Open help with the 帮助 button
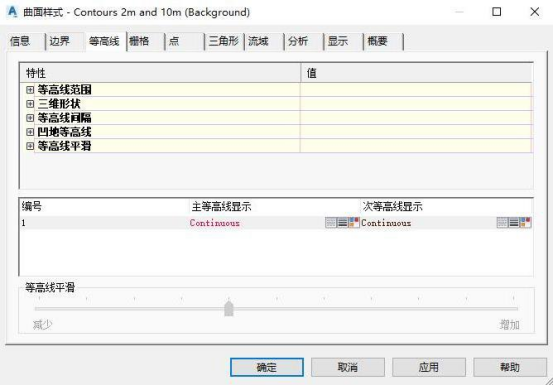 point(510,367)
